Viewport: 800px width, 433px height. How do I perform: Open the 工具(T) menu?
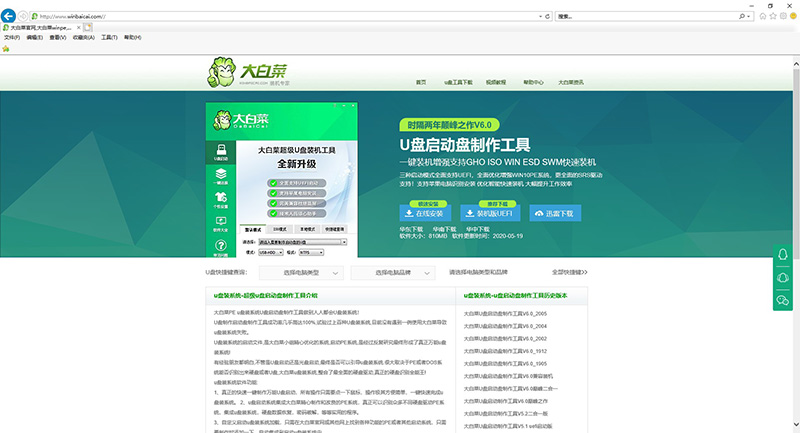[x=110, y=37]
